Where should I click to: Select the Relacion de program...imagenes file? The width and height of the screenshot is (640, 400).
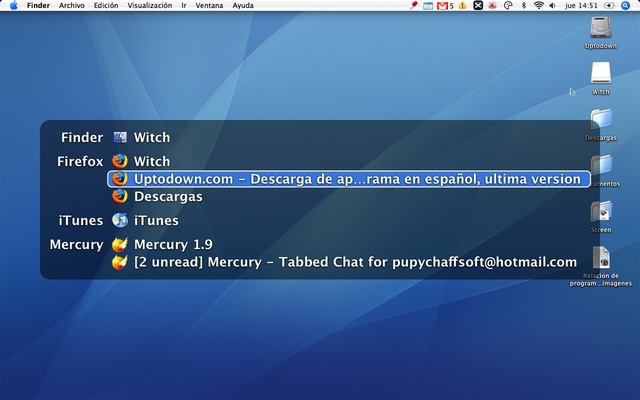(600, 266)
